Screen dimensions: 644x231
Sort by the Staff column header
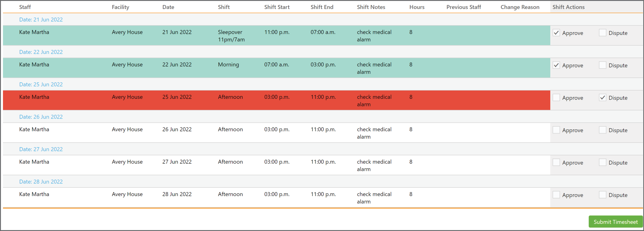tap(25, 7)
